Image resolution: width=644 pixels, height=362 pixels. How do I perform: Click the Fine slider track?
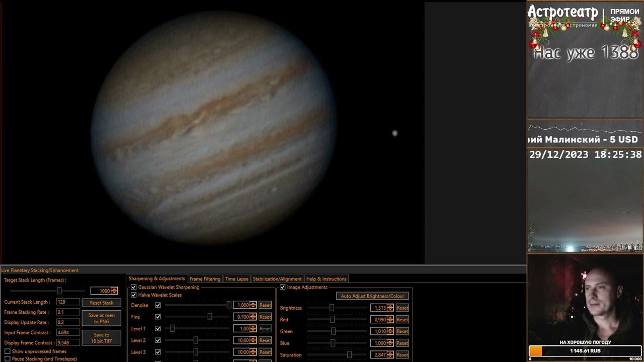[x=198, y=317]
